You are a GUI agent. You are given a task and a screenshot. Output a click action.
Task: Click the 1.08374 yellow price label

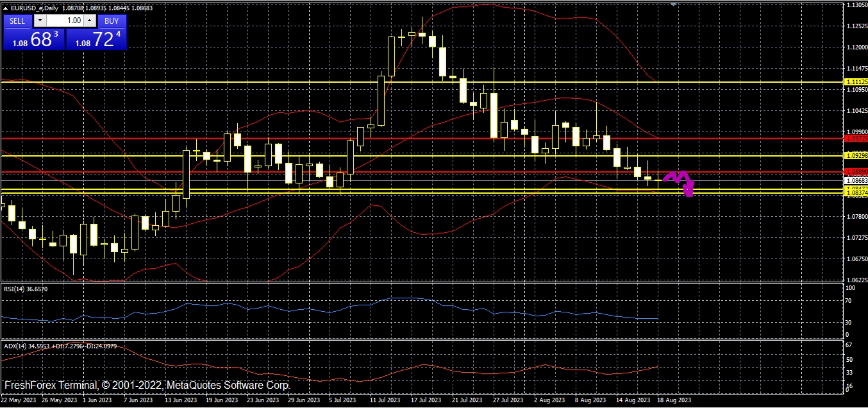tap(856, 193)
